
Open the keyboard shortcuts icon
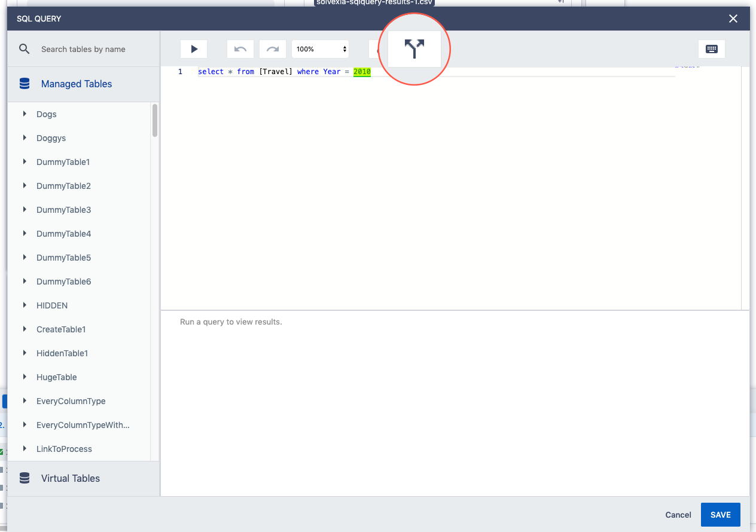click(x=712, y=49)
